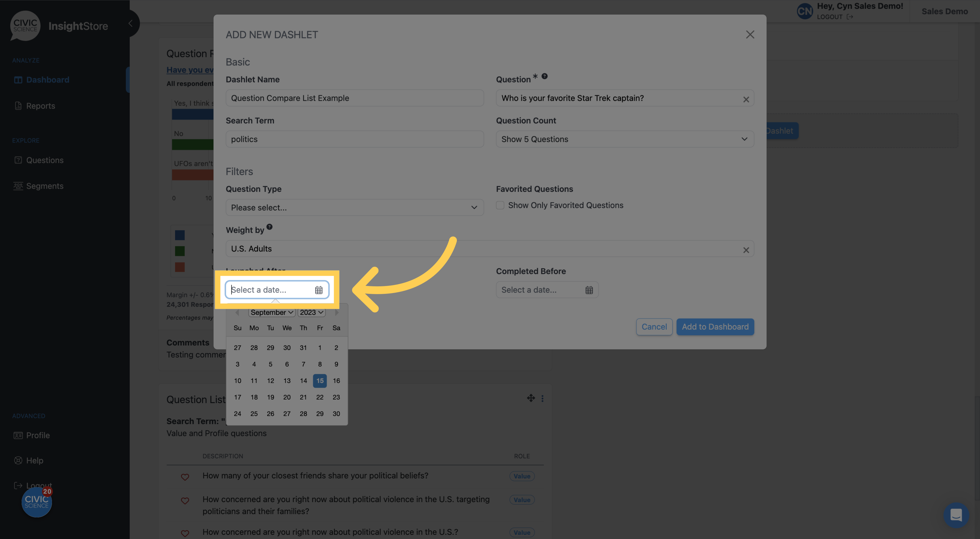Click the Analyze menu section label
Viewport: 980px width, 539px height.
(25, 60)
